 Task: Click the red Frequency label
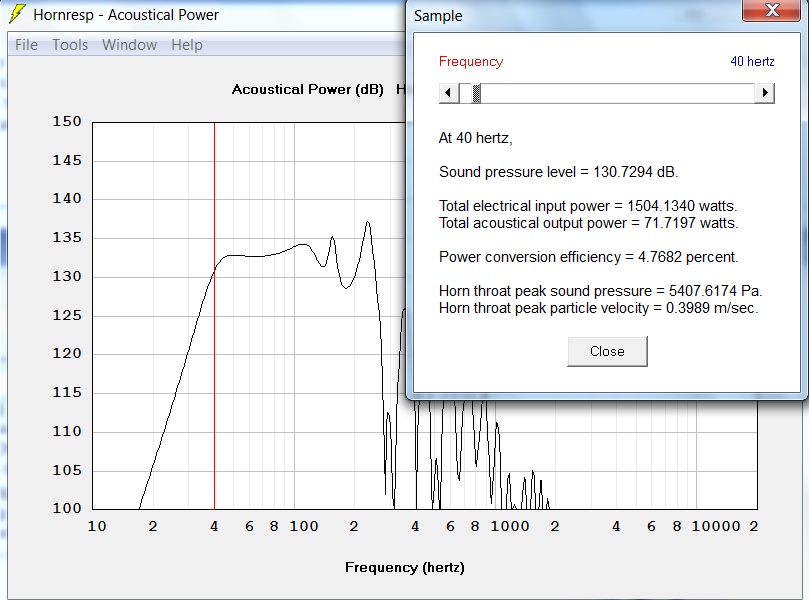tap(471, 61)
